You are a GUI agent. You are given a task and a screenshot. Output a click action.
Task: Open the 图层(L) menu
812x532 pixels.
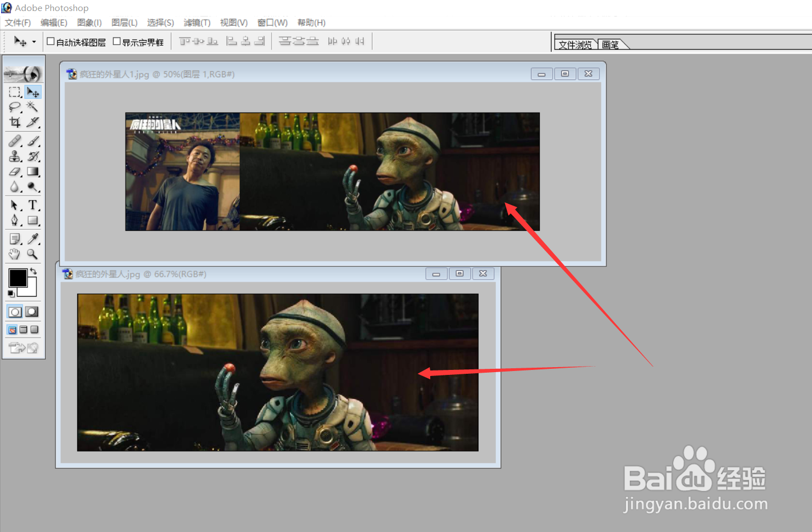pos(124,23)
